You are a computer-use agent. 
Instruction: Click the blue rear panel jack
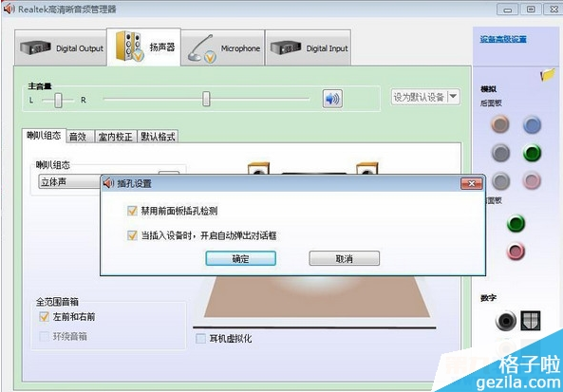click(532, 124)
